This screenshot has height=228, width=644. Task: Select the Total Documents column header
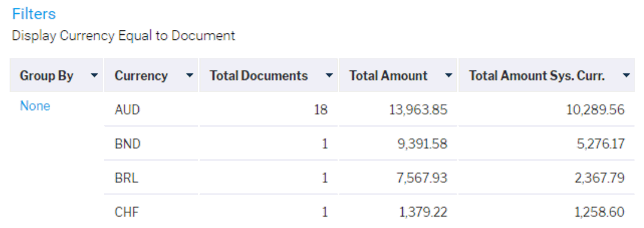[x=269, y=75]
